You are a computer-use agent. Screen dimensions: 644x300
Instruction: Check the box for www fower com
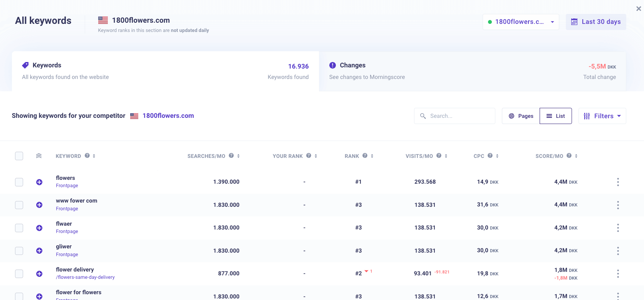(x=19, y=205)
